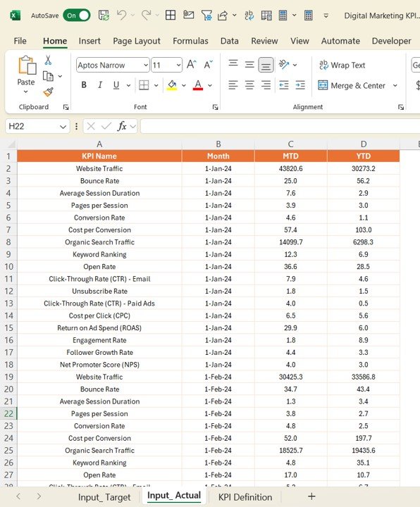Expand the font size dropdown
Image resolution: width=420 pixels, height=507 pixels.
pos(178,65)
